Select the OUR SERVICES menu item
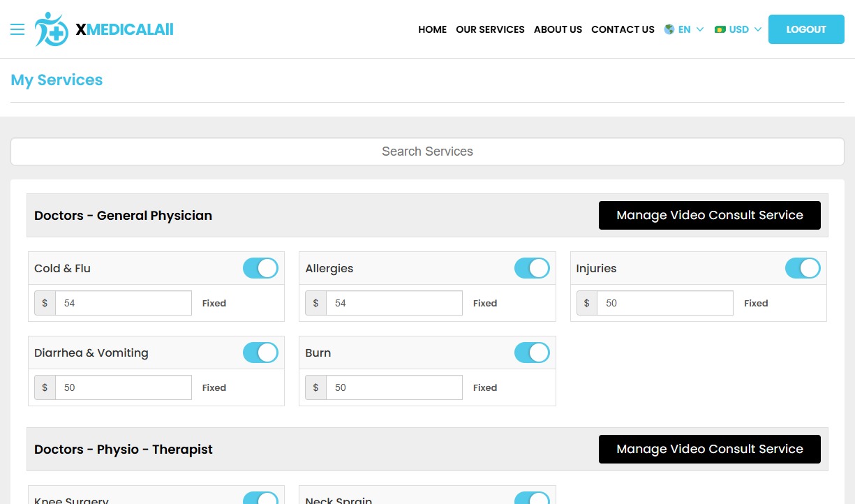Screen dimensions: 855x504 pyautogui.click(x=490, y=29)
